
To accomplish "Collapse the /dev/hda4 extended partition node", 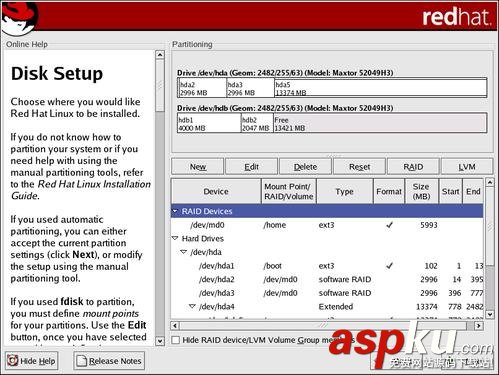I will (192, 306).
